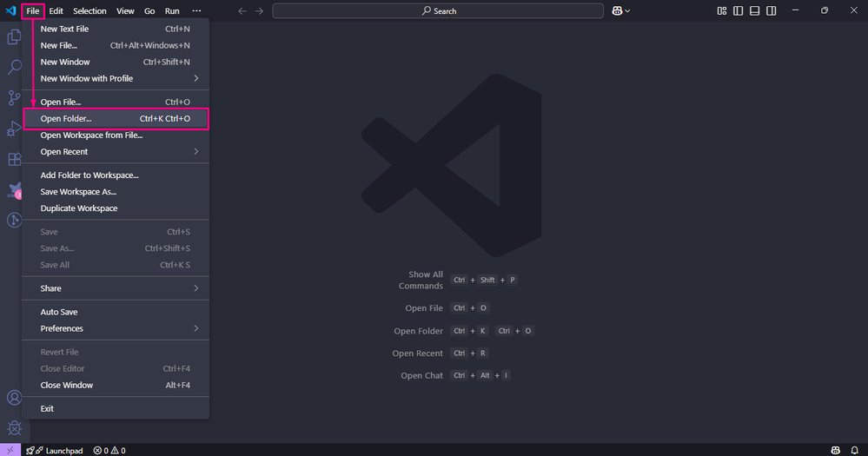Open Copilot status in the status bar
The width and height of the screenshot is (868, 456).
835,451
